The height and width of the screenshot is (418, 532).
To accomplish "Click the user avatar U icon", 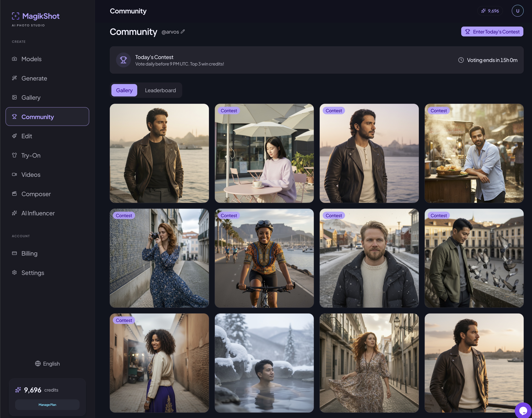I will tap(517, 11).
